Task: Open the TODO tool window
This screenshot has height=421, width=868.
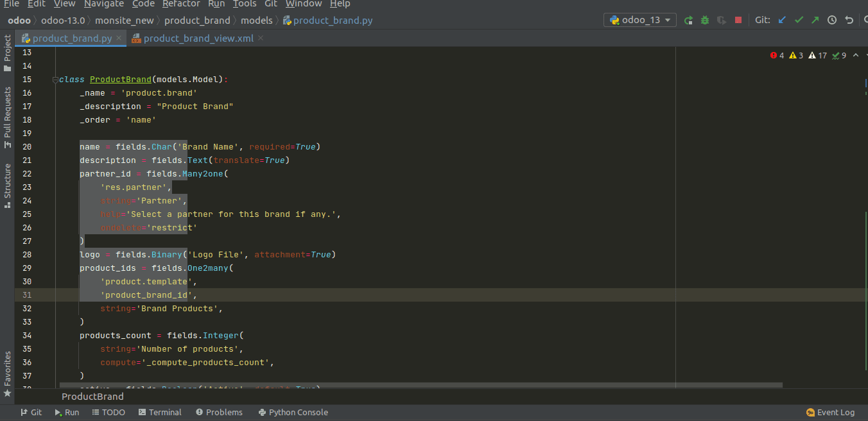Action: point(108,412)
